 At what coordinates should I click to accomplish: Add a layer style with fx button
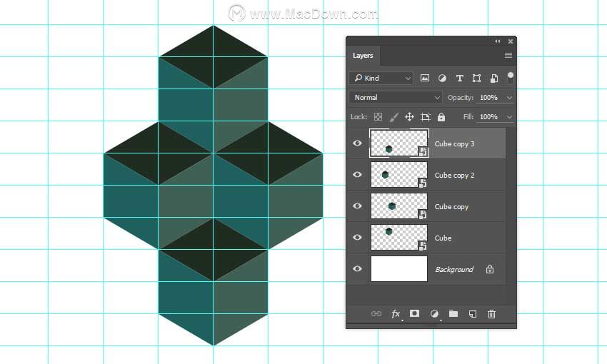396,314
